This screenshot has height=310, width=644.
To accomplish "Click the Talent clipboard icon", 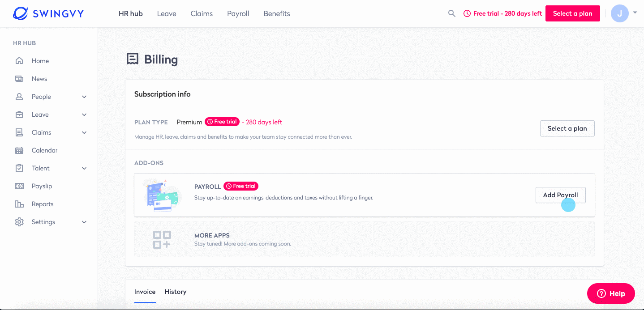I will pos(19,168).
